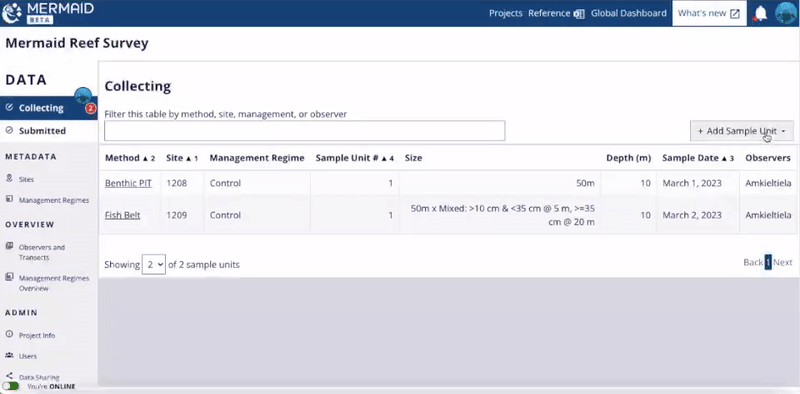Open Users via people icon

(x=9, y=355)
